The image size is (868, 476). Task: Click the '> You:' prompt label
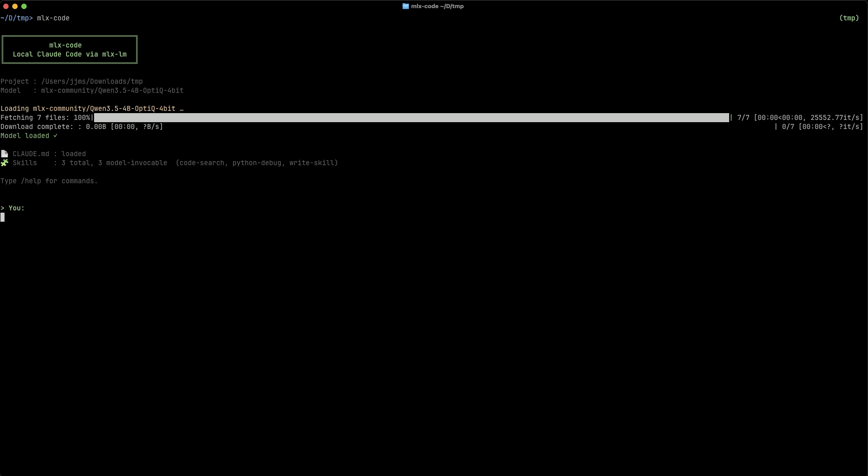13,208
